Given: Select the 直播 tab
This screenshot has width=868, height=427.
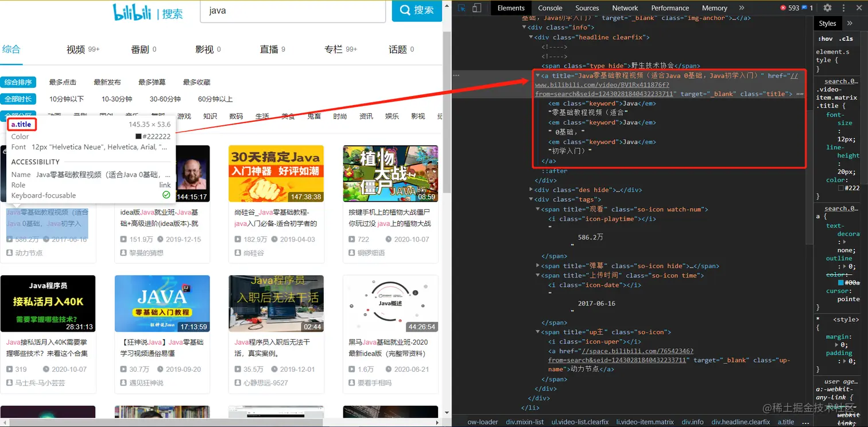Looking at the screenshot, I should [272, 49].
